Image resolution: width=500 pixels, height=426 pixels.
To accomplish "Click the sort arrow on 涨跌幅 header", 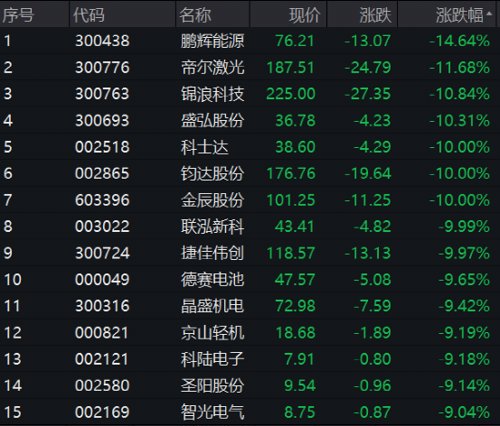I will pos(489,14).
